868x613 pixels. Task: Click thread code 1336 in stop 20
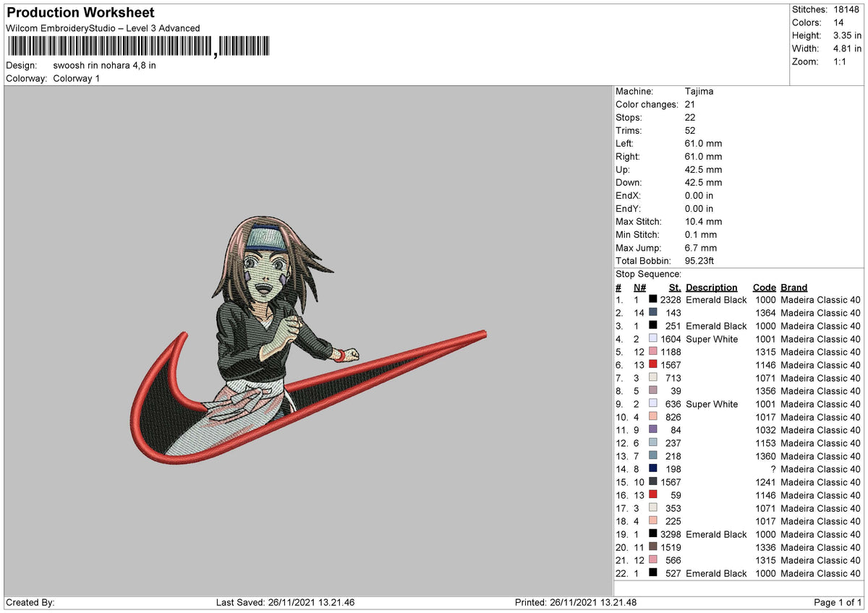coord(765,546)
